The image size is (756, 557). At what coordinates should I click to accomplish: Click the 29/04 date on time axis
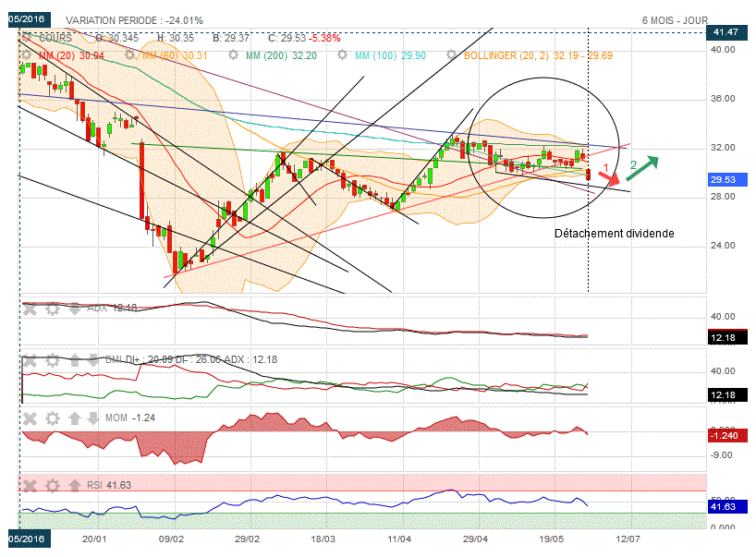pos(475,539)
